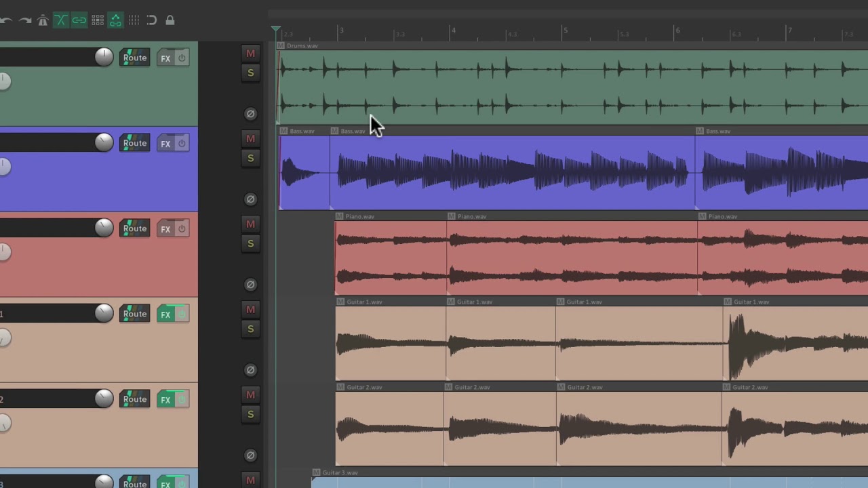This screenshot has width=868, height=488.
Task: Toggle the metronome icon in the toolbar
Action: 43,20
